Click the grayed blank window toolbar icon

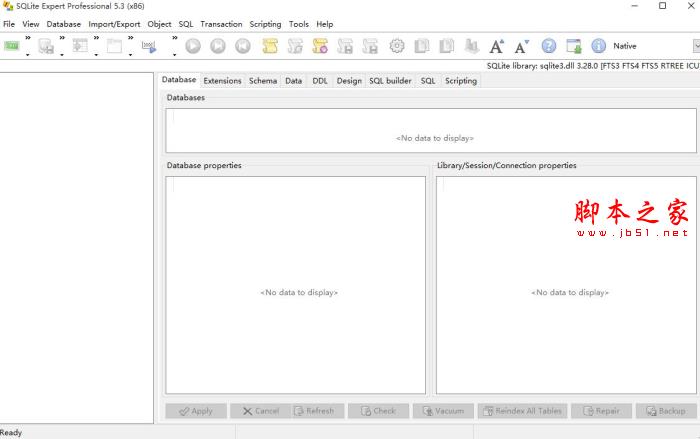click(x=114, y=46)
